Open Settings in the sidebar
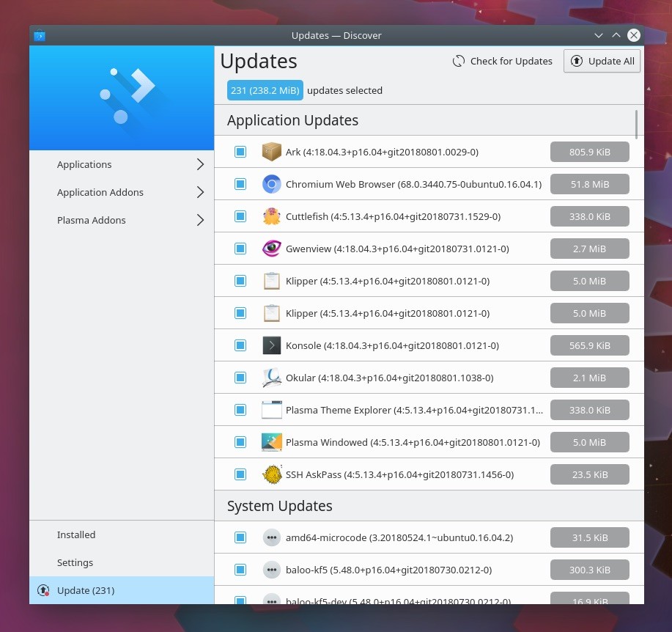This screenshot has width=672, height=632. pyautogui.click(x=122, y=562)
